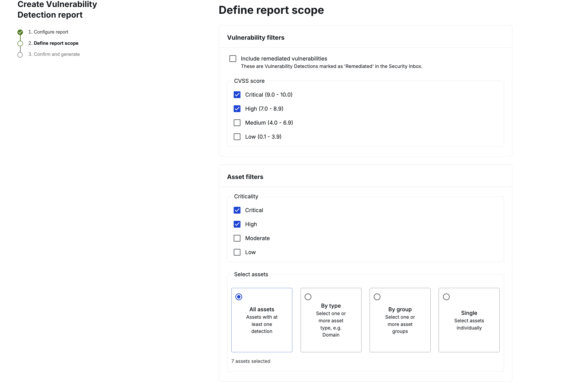The image size is (588, 386).
Task: Click the remediated vulnerabilities description text
Action: tap(332, 66)
